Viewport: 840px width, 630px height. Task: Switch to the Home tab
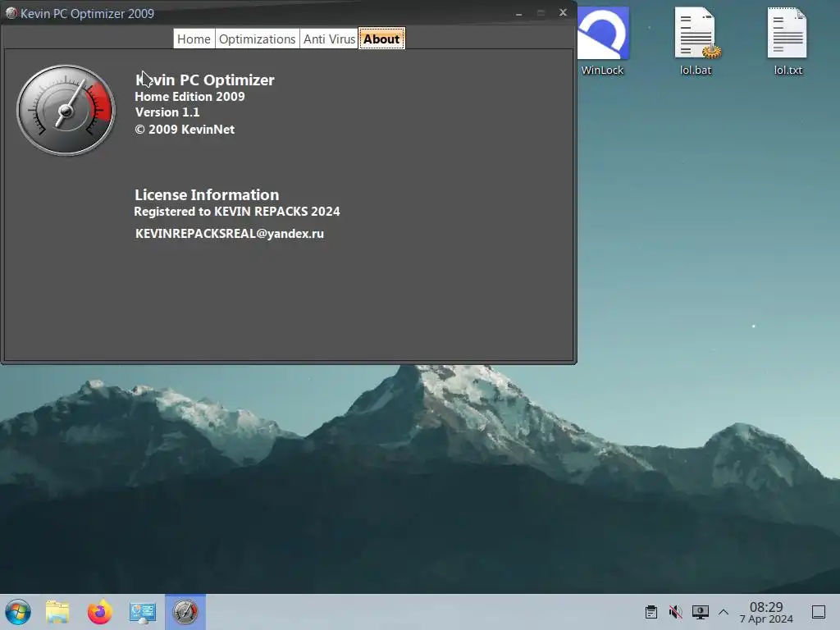(x=194, y=39)
